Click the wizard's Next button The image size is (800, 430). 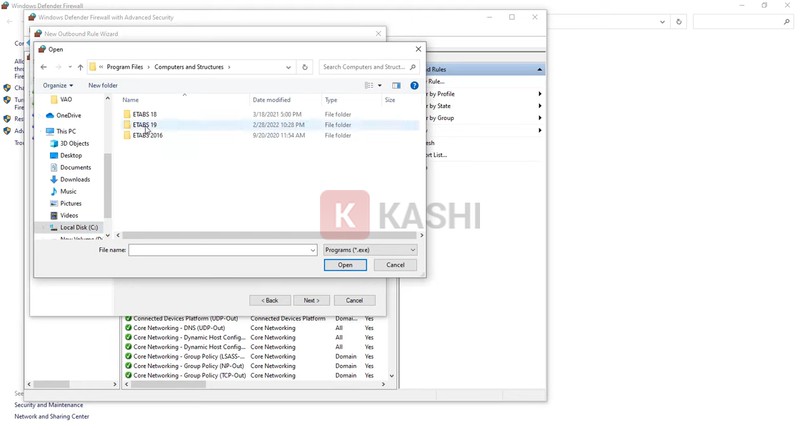311,300
